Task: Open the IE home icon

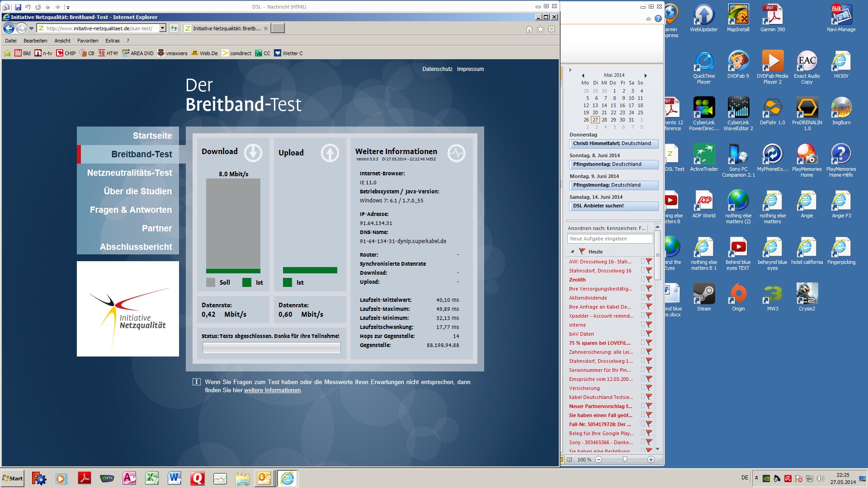Action: point(529,29)
